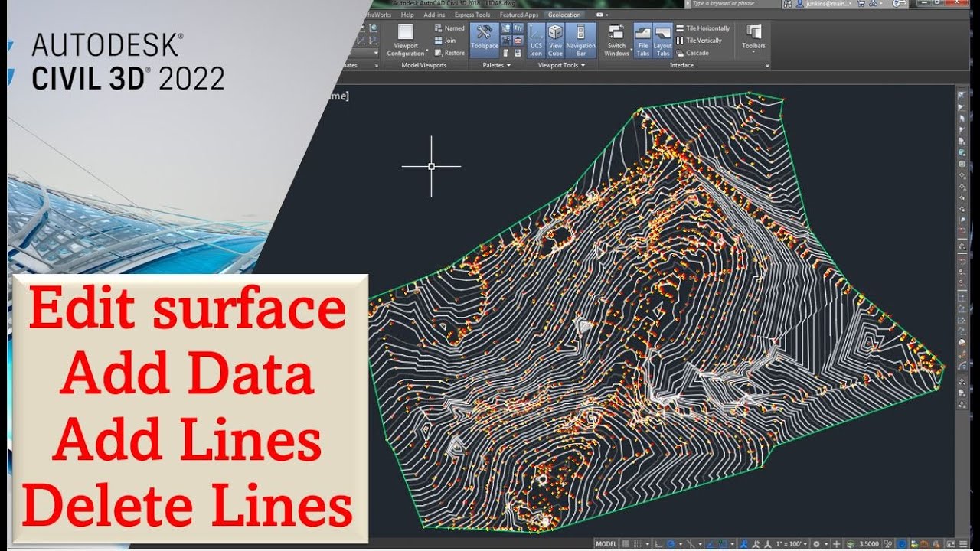Click Tile Vertically
Screen dimensions: 980x551
(x=699, y=41)
